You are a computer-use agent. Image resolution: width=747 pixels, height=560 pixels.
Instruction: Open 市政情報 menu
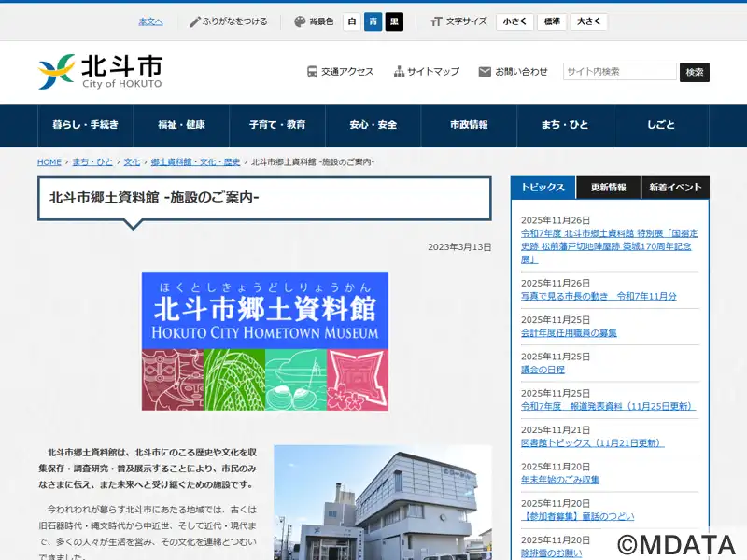[469, 125]
